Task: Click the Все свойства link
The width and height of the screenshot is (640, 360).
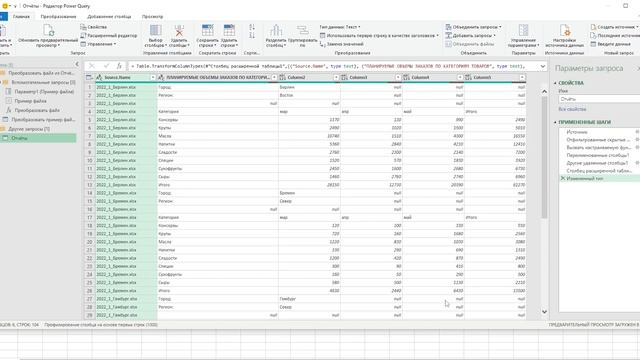Action: coord(572,109)
